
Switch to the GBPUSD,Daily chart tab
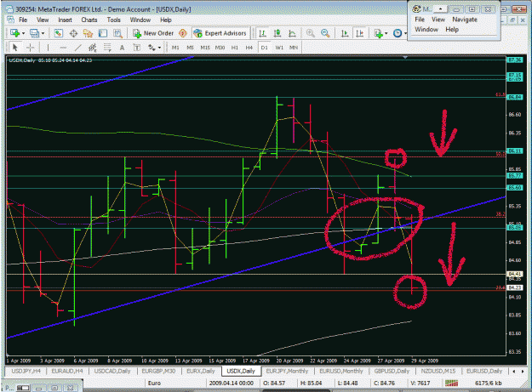click(392, 371)
